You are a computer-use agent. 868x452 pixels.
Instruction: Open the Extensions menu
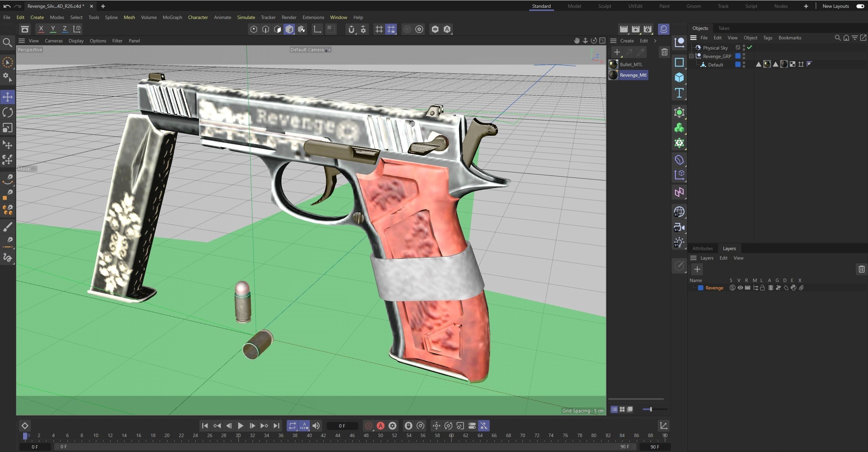tap(313, 17)
